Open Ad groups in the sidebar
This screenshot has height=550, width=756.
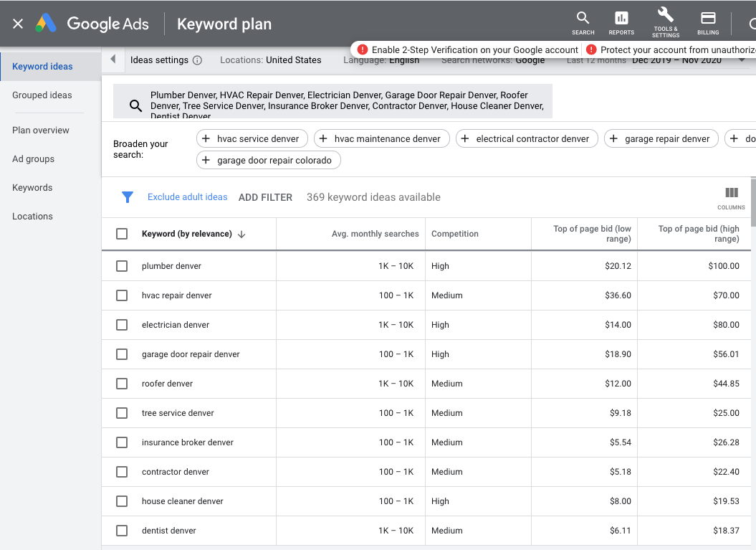(x=33, y=158)
